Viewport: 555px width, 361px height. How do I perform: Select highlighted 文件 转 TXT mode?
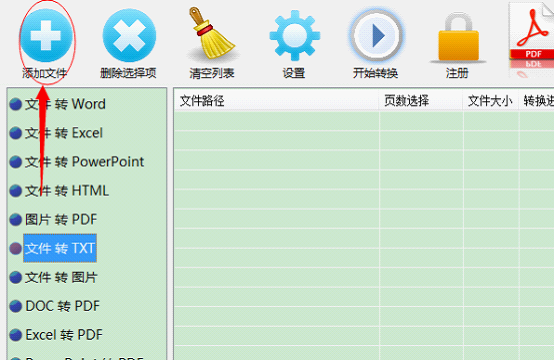(60, 248)
